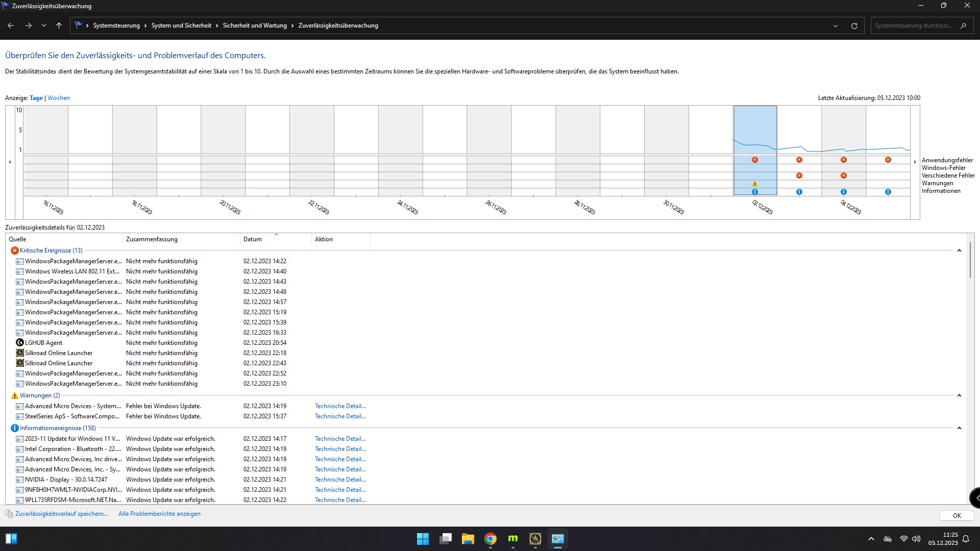Open File Explorer from the taskbar

coord(468,539)
